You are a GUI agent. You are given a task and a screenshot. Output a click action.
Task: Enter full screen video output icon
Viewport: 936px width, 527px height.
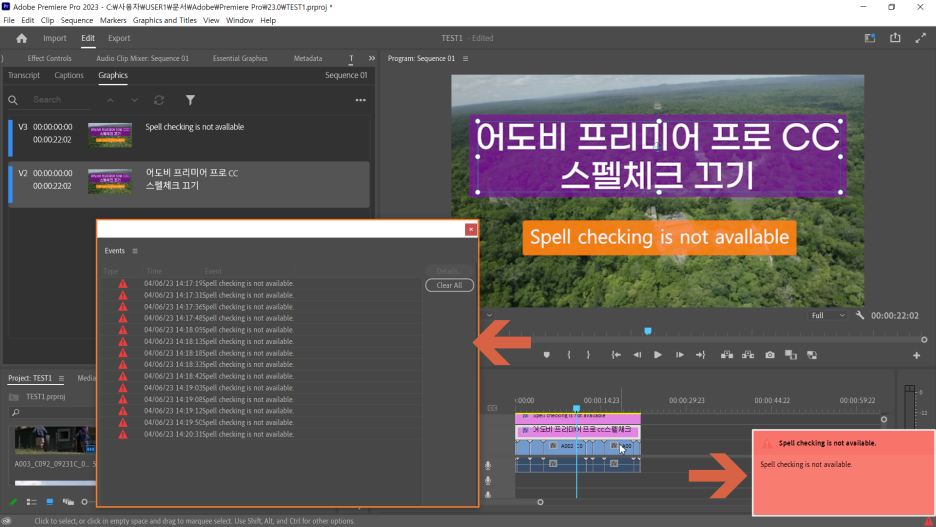(x=920, y=38)
